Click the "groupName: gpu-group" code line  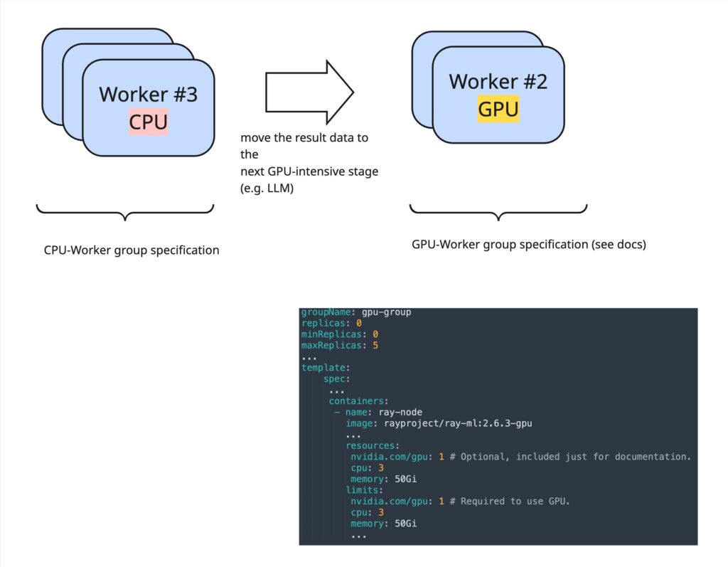point(356,312)
